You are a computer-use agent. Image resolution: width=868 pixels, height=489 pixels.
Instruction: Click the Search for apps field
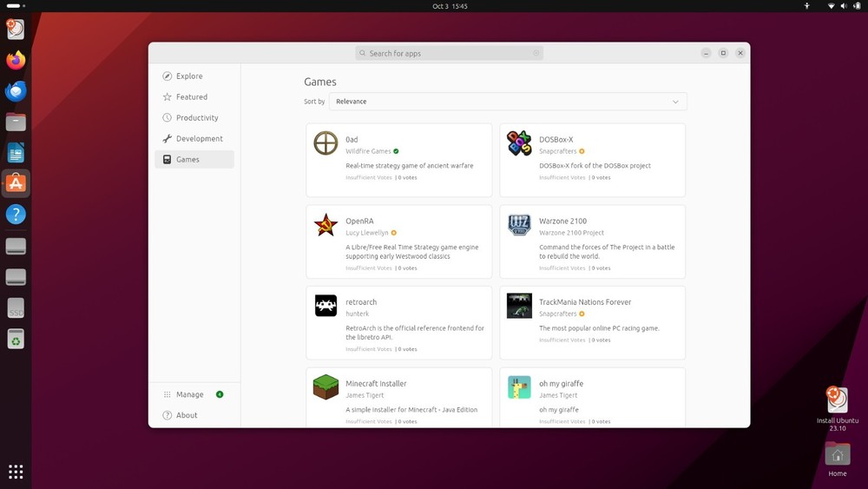pos(449,53)
